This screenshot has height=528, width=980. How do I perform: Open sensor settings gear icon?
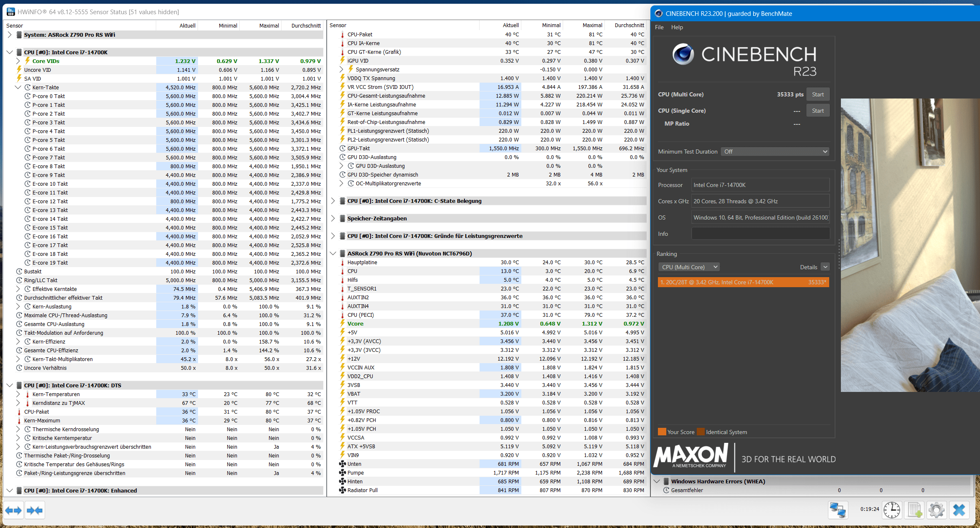(937, 510)
